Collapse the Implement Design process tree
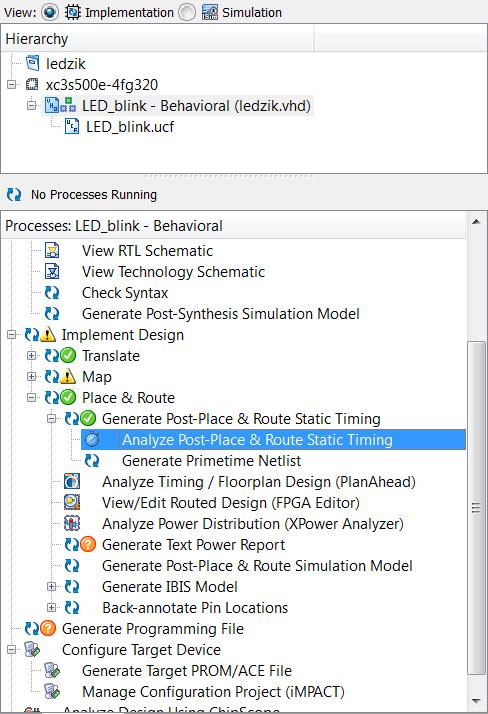Viewport: 488px width, 714px height. click(11, 335)
